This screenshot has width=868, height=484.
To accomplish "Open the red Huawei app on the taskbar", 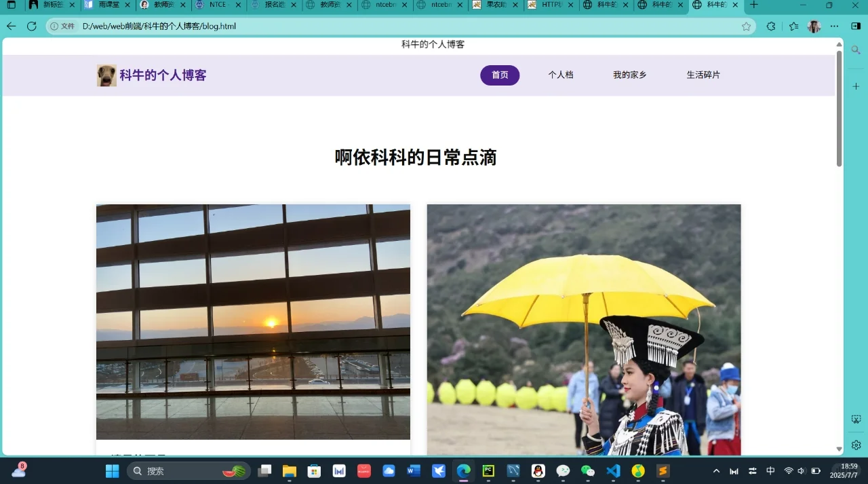I will [364, 471].
